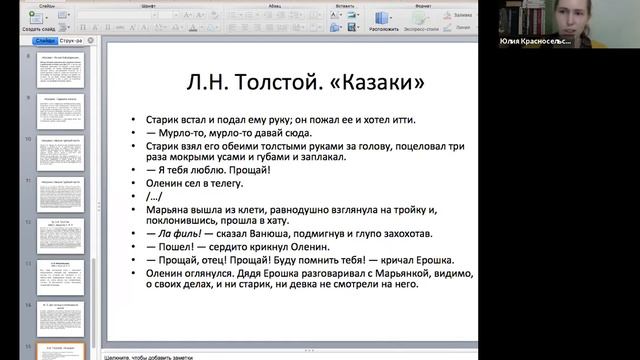The width and height of the screenshot is (640, 360).
Task: Click the Линия line button
Action: (457, 27)
